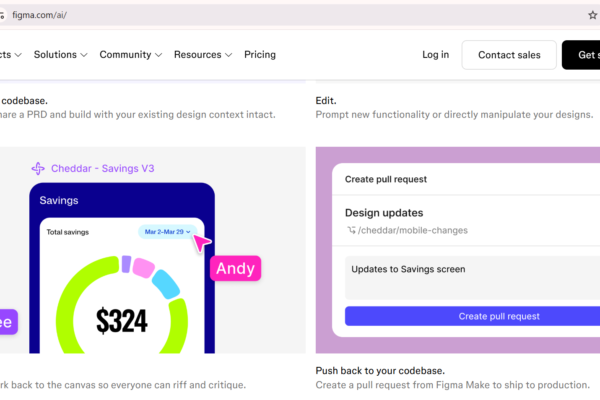Click the Savings header in the mockup
The width and height of the screenshot is (600, 400).
pyautogui.click(x=59, y=200)
